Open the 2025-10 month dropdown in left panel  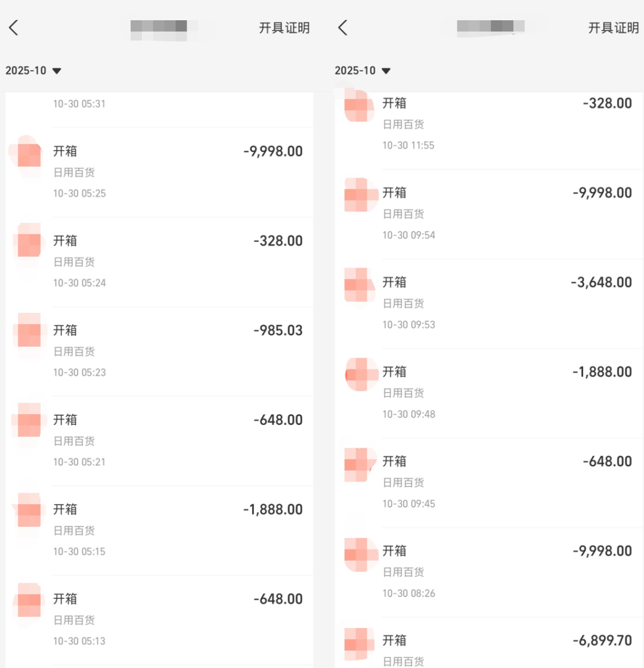[33, 70]
